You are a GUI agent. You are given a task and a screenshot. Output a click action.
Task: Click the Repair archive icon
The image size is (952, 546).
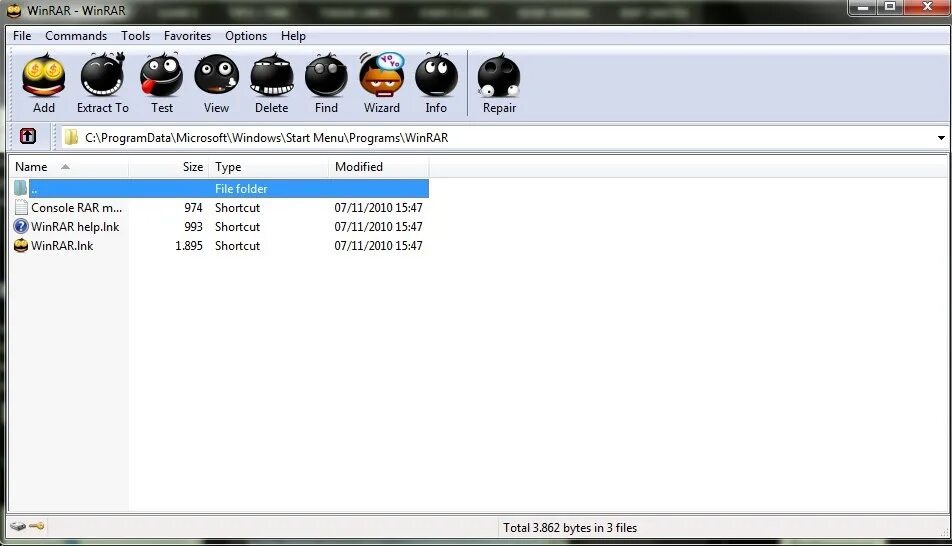(499, 75)
